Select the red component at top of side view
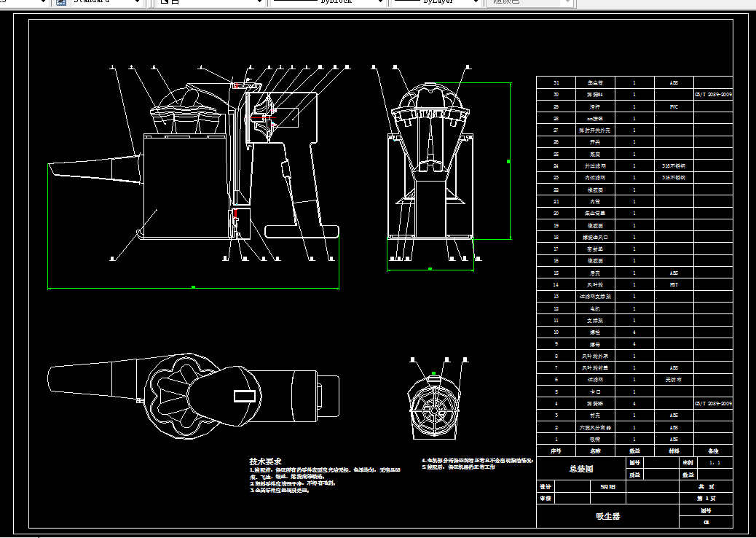 coord(238,85)
